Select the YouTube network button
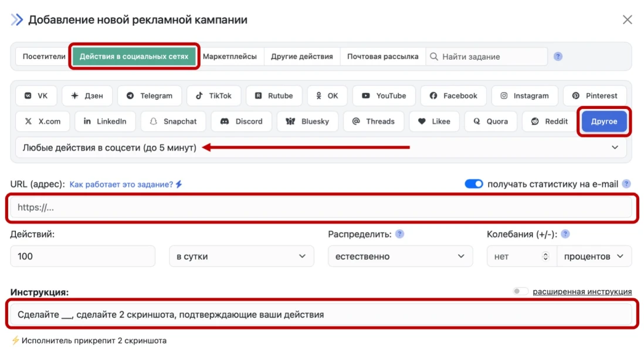The height and width of the screenshot is (351, 644). pos(384,96)
